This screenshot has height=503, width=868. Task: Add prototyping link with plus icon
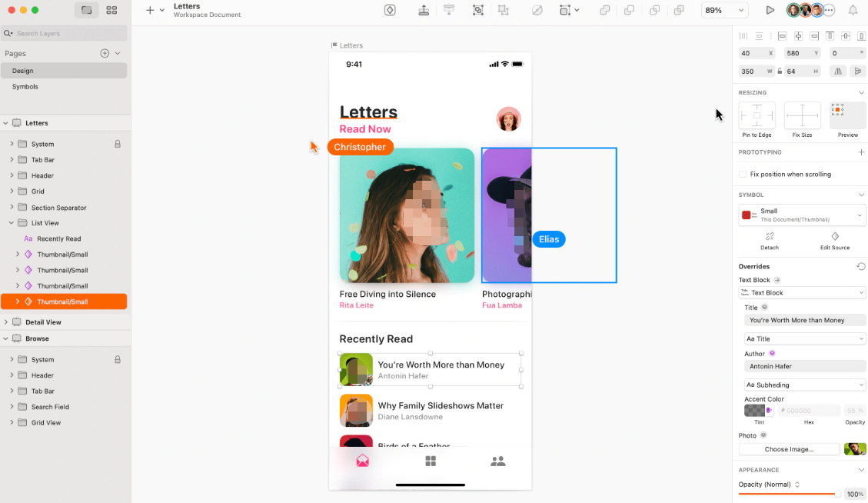(x=861, y=152)
